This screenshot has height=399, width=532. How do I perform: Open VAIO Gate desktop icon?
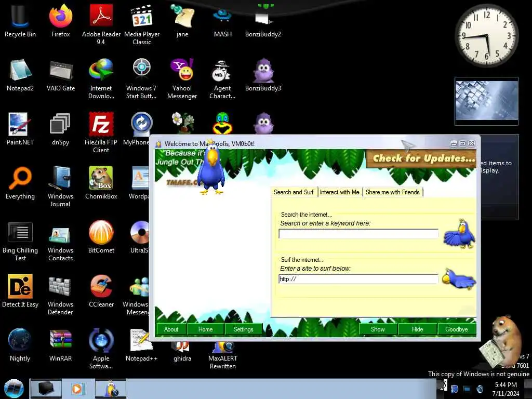point(60,75)
